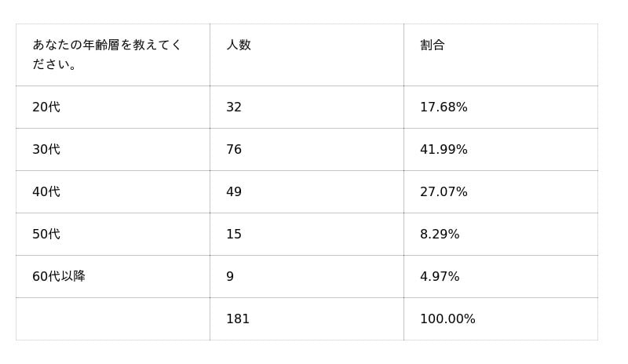Click the 4.97% percentage cell

click(440, 277)
